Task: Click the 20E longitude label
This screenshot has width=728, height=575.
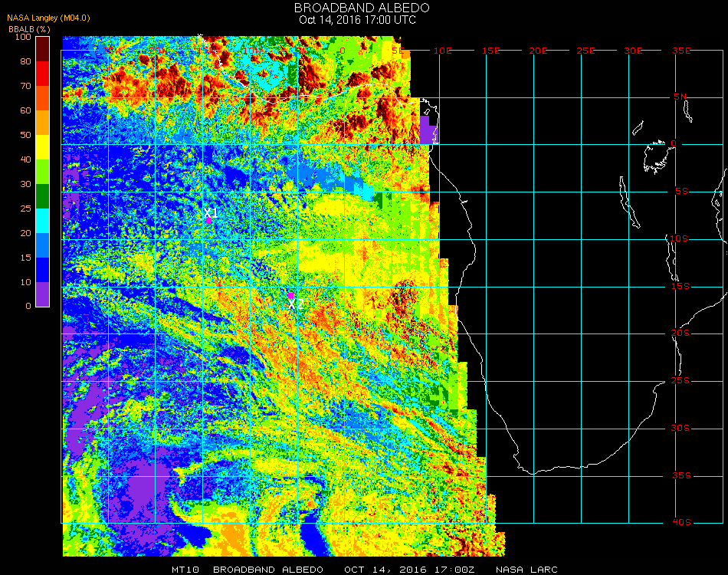Action: click(x=538, y=51)
